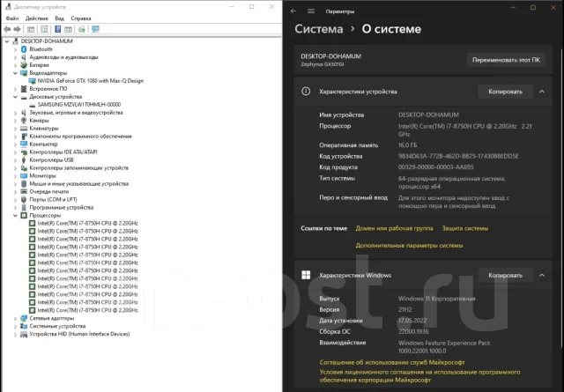Image resolution: width=564 pixels, height=392 pixels.
Task: Open the Файл menu
Action: pyautogui.click(x=12, y=18)
